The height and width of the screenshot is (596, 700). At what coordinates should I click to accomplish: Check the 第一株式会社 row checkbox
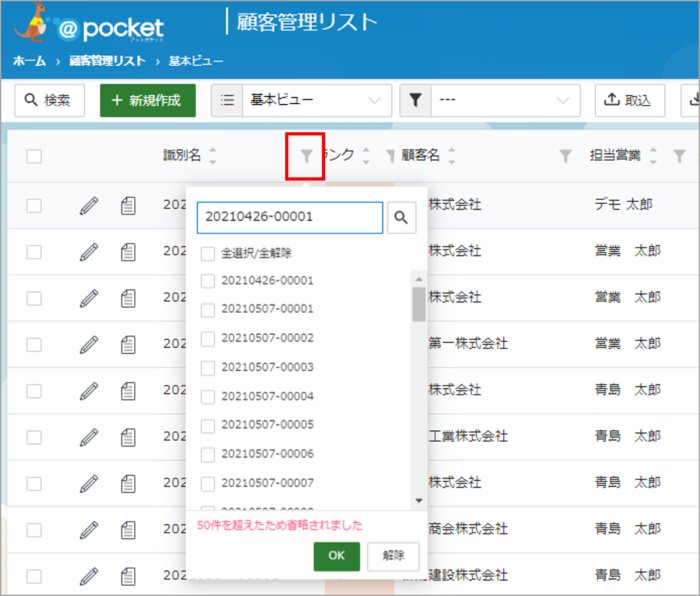[x=34, y=345]
